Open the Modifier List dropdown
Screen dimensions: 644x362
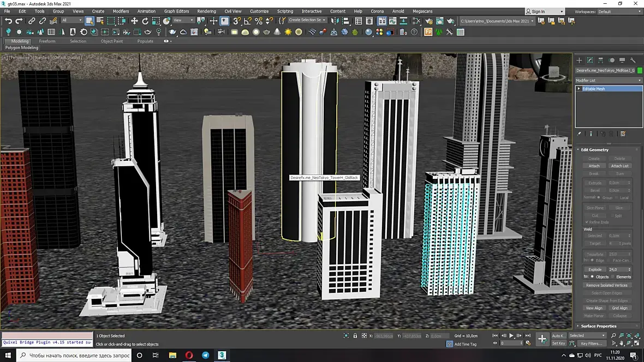point(609,80)
